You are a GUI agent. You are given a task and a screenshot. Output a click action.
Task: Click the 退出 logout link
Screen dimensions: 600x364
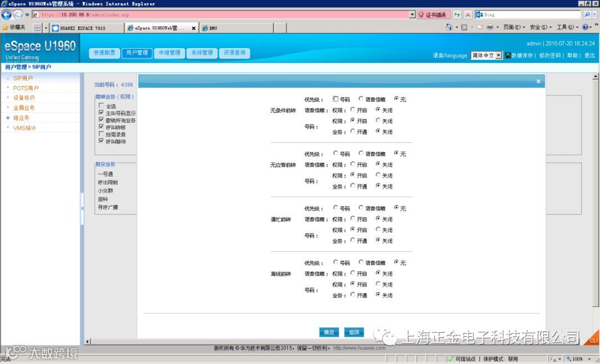(x=589, y=55)
